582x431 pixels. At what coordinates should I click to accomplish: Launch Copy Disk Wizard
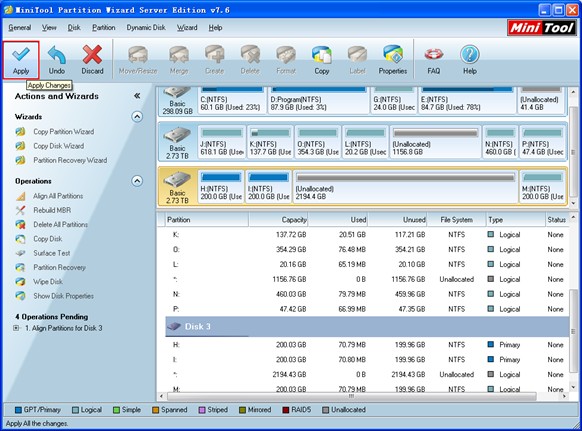[59, 146]
